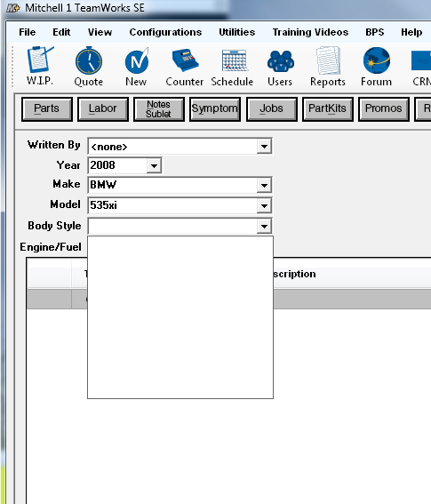Click the PartKits button
This screenshot has width=431, height=504.
(x=328, y=109)
